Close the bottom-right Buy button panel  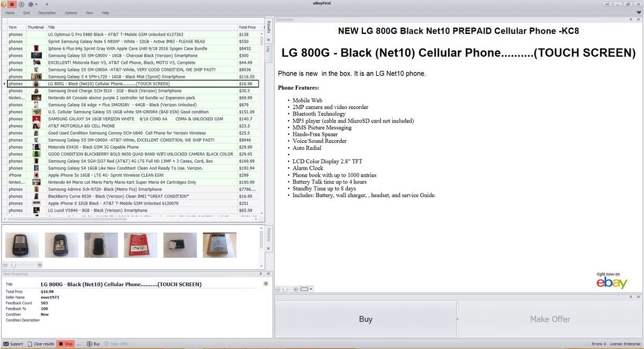click(639, 296)
